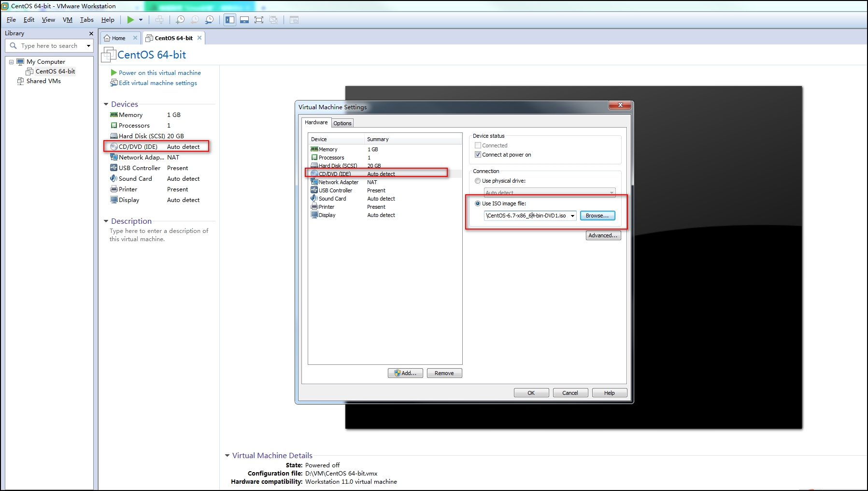The height and width of the screenshot is (491, 868).
Task: Collapse the Description section
Action: click(106, 221)
